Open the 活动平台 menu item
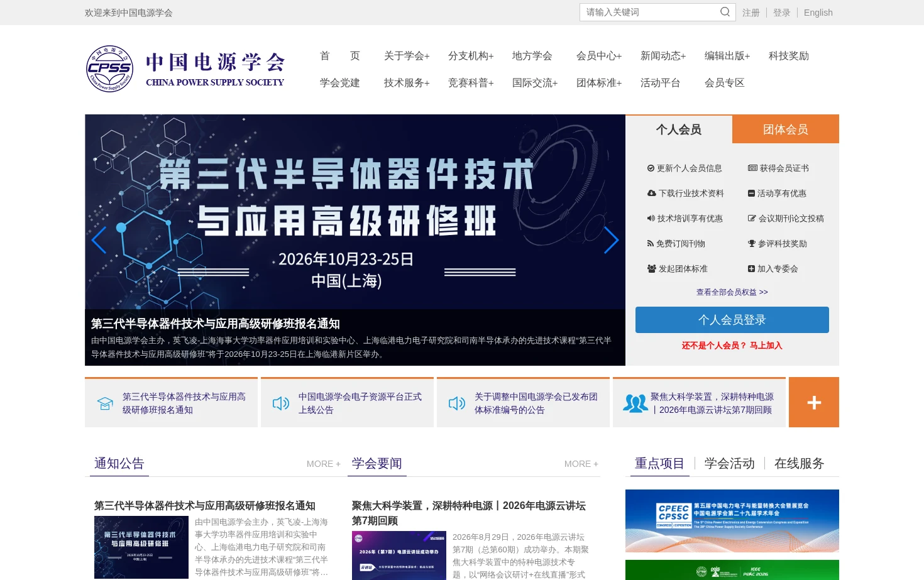924x580 pixels. click(x=661, y=83)
